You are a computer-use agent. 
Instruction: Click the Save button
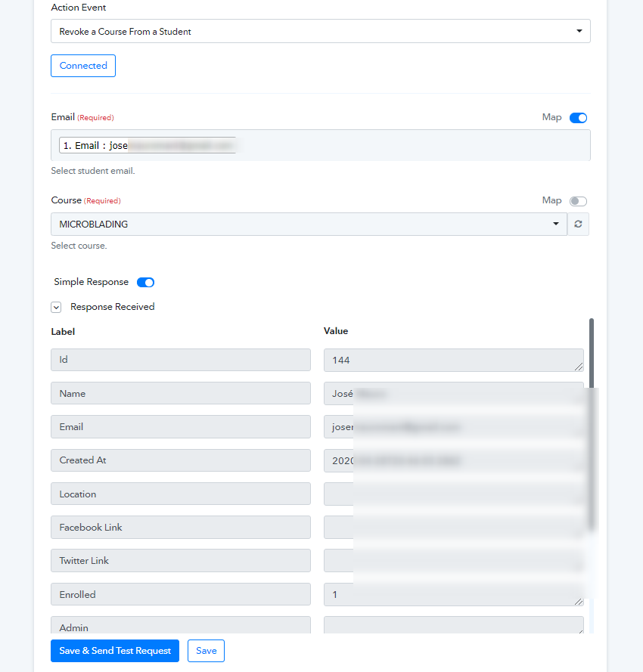click(x=206, y=651)
